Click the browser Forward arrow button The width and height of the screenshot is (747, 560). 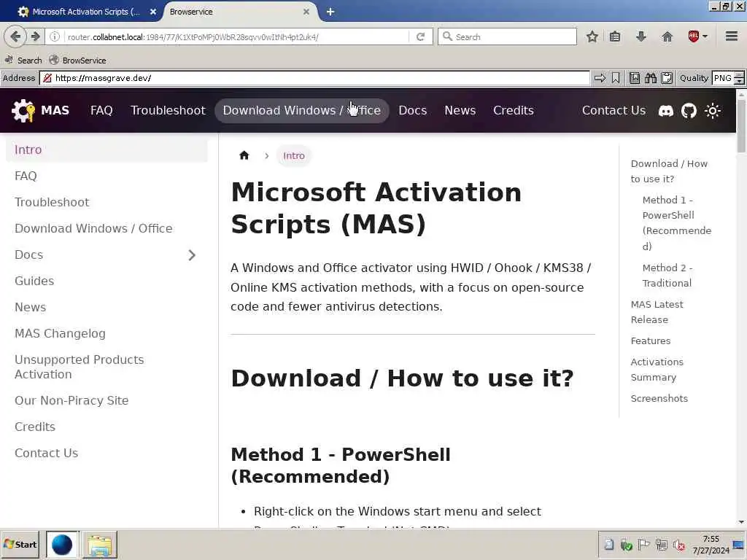pyautogui.click(x=36, y=36)
